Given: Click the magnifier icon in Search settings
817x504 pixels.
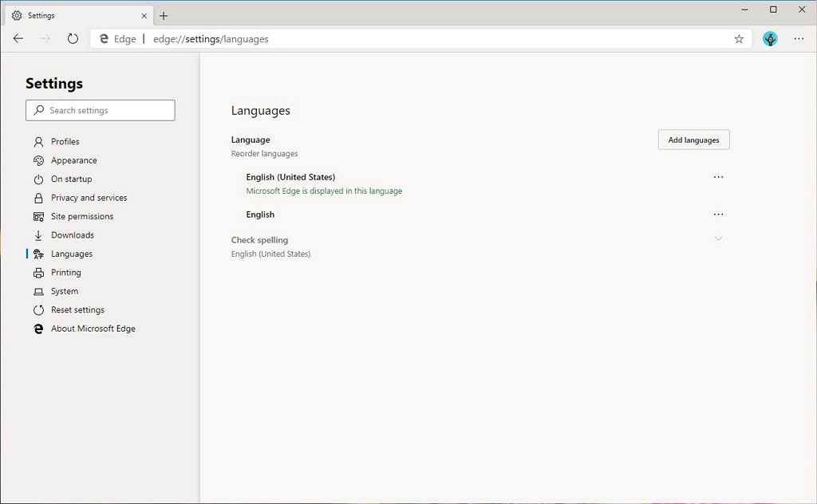Looking at the screenshot, I should click(38, 110).
